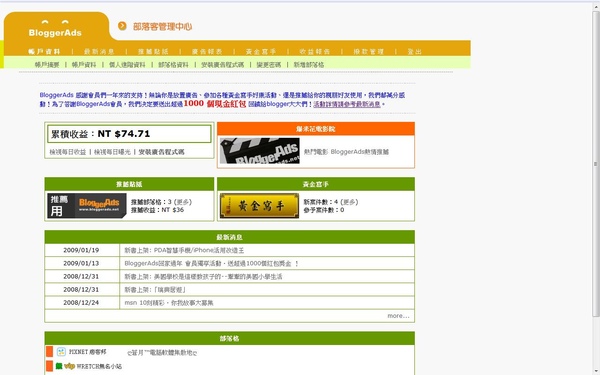The height and width of the screenshot is (375, 600).
Task: Click the PIXNET 痞客邦 service icon
Action: tap(61, 352)
